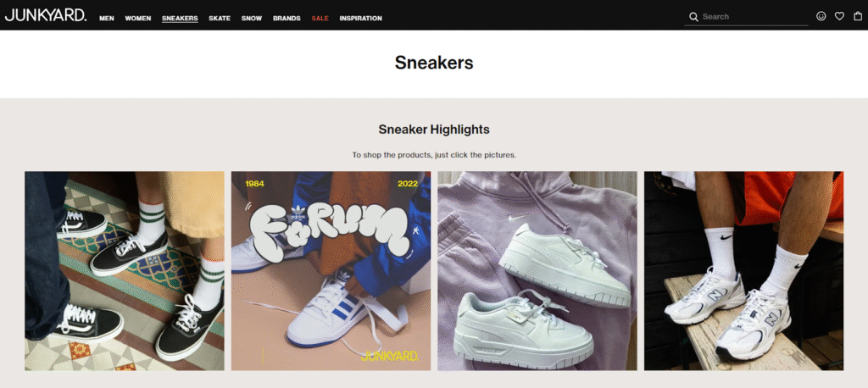Shop the Adidas Forum picture
The width and height of the screenshot is (868, 388).
[331, 270]
